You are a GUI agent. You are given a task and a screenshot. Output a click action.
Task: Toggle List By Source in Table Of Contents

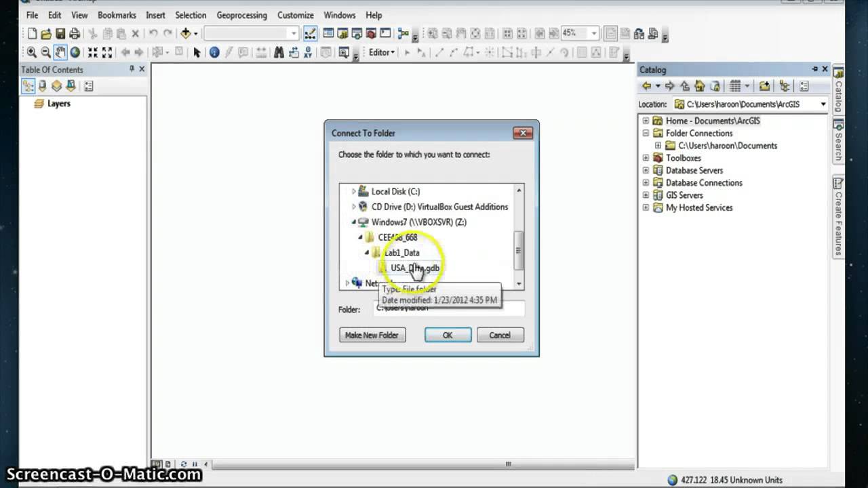pos(42,86)
